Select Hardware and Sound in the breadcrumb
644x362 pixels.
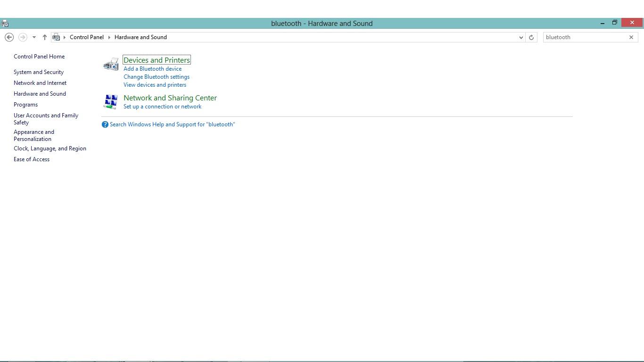(140, 37)
